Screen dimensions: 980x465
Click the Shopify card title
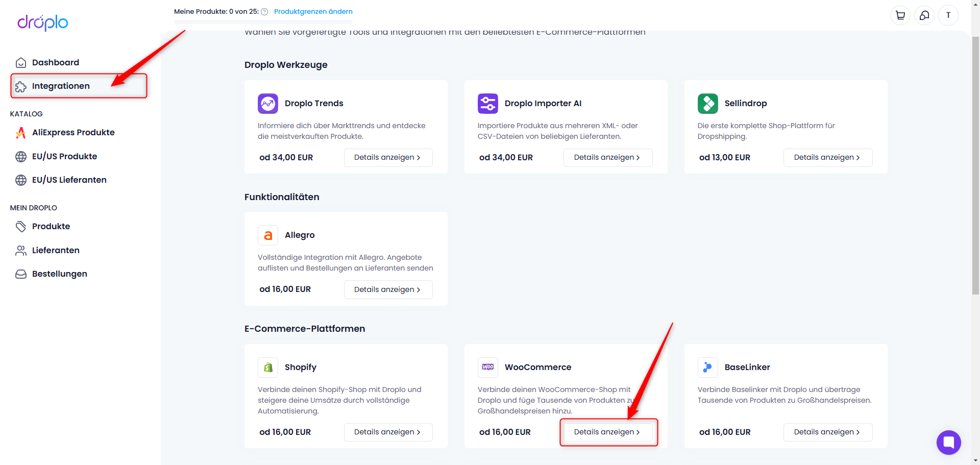point(301,367)
